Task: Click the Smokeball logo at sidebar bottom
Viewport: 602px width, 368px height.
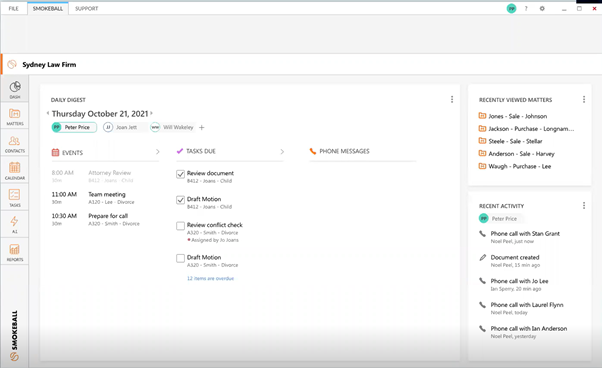Action: [14, 336]
